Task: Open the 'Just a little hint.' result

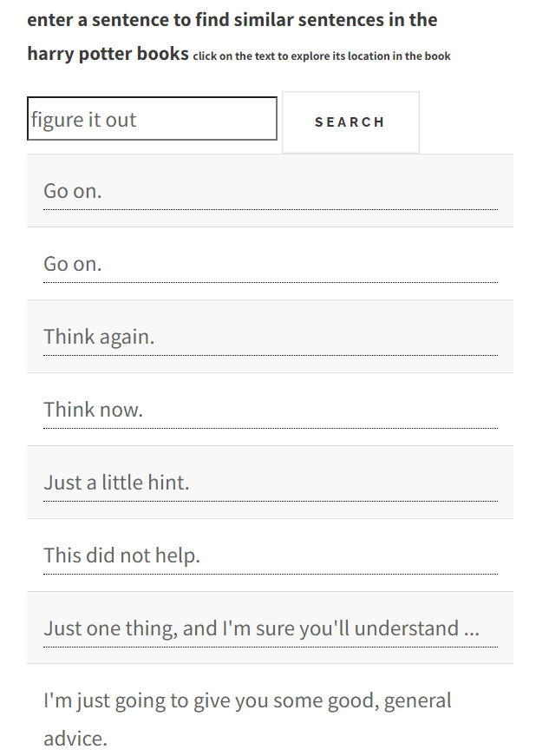Action: coord(270,482)
